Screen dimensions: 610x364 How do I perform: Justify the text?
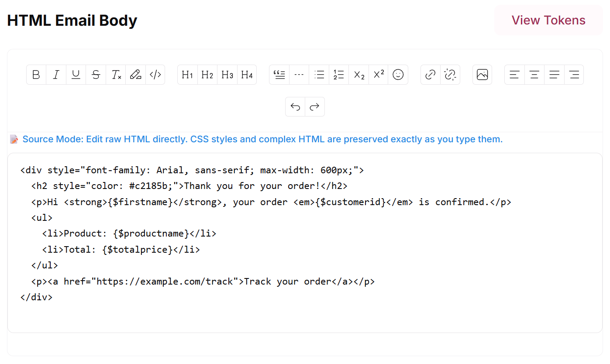[554, 75]
